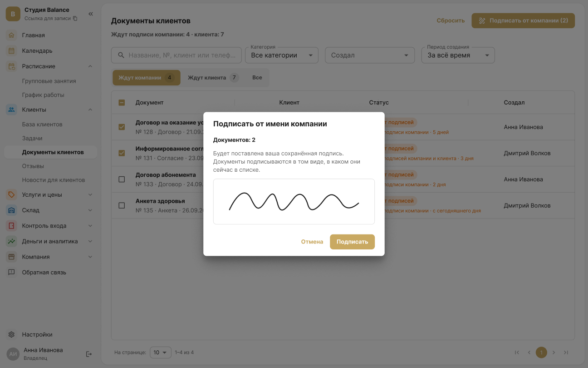Click the Подписать button in dialog

352,242
